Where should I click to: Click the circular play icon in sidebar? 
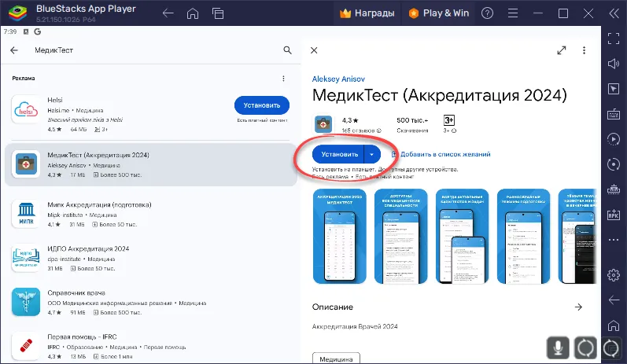coord(614,139)
